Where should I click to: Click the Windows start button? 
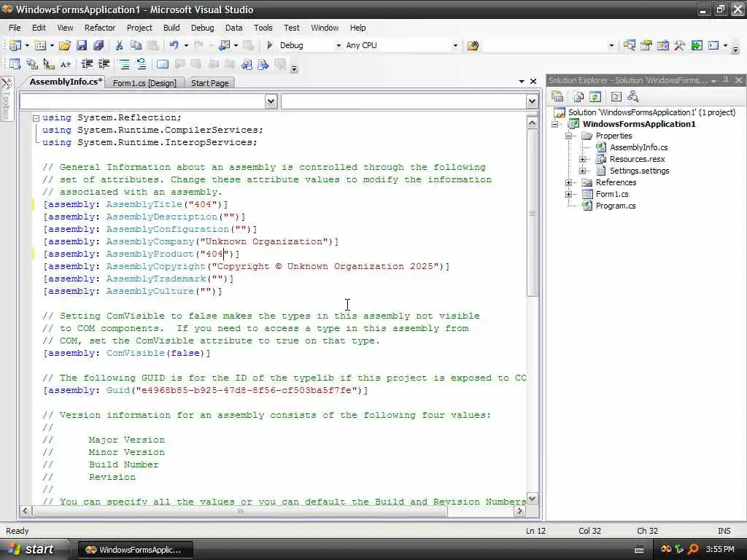[x=34, y=550]
